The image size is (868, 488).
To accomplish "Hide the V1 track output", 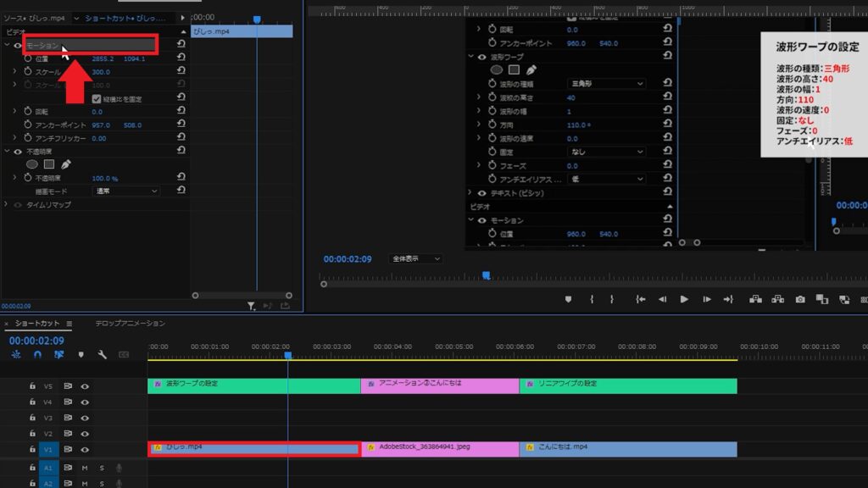I will pyautogui.click(x=85, y=449).
